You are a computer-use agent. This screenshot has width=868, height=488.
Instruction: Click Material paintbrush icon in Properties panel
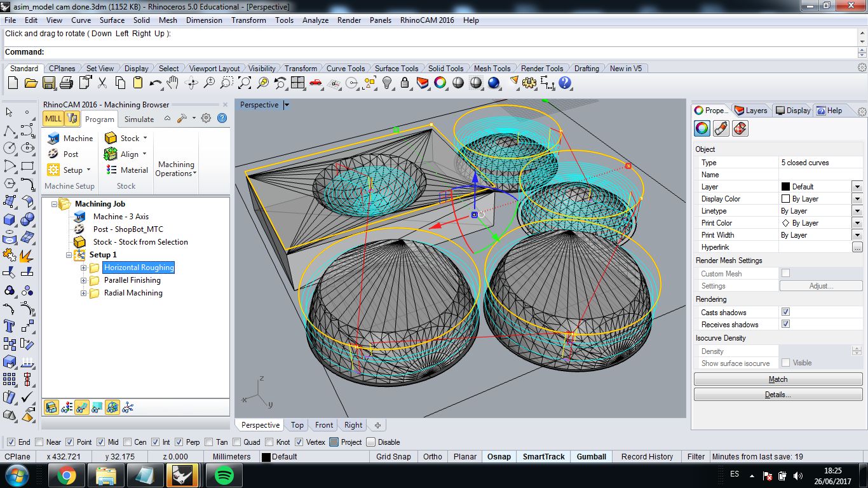point(721,128)
